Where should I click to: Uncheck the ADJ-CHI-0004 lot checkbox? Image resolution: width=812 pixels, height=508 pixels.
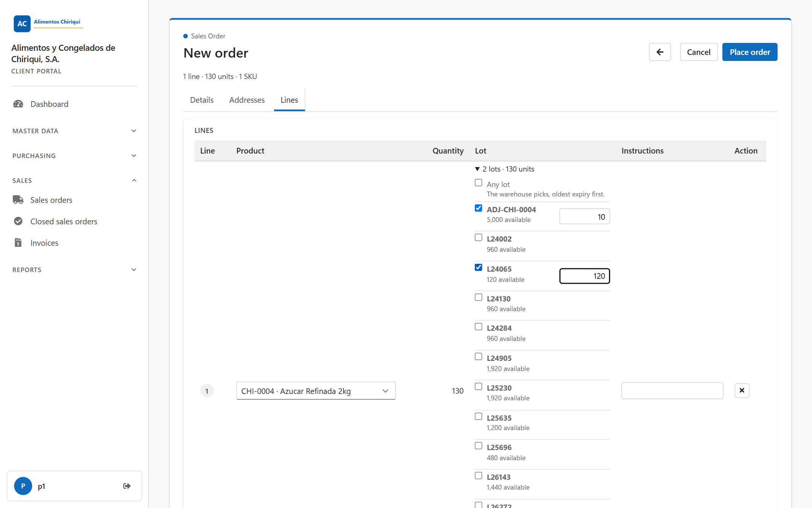pyautogui.click(x=478, y=208)
